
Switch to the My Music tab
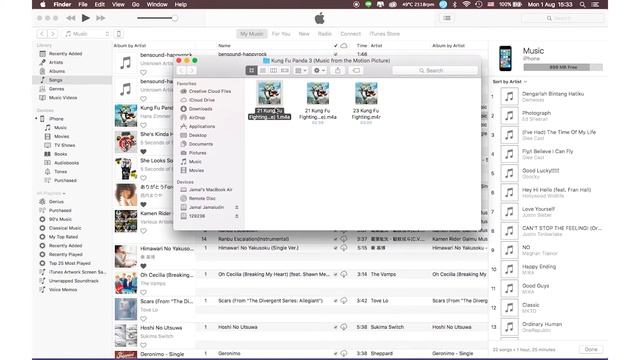point(251,34)
